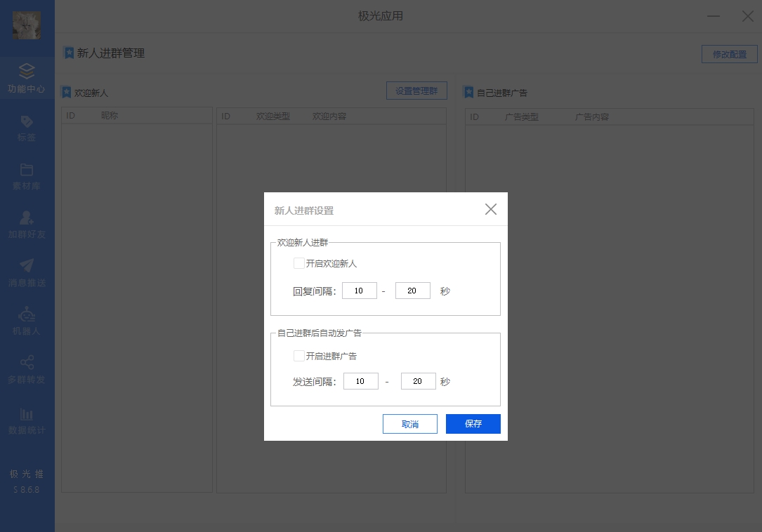762x532 pixels.
Task: Click the user avatar thumbnail
Action: click(27, 25)
